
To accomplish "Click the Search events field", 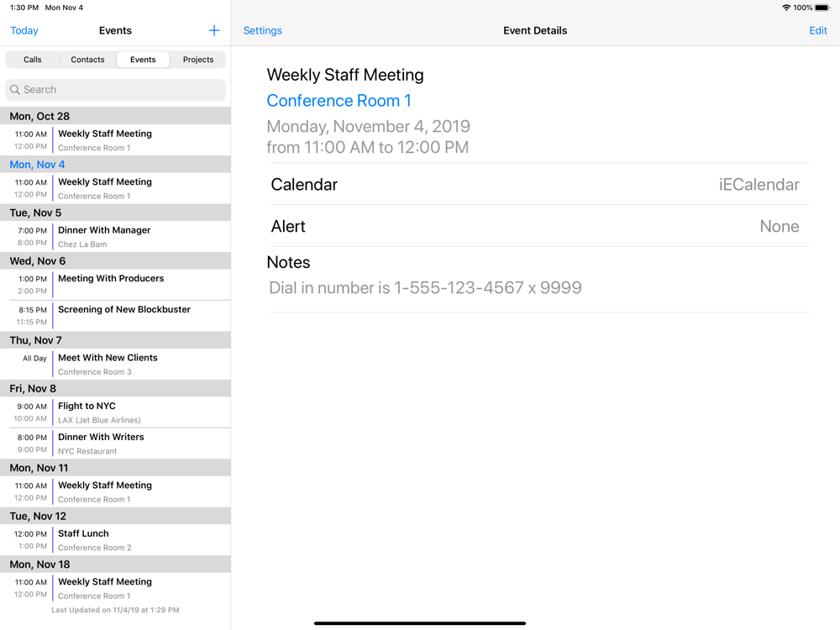I will 118,90.
